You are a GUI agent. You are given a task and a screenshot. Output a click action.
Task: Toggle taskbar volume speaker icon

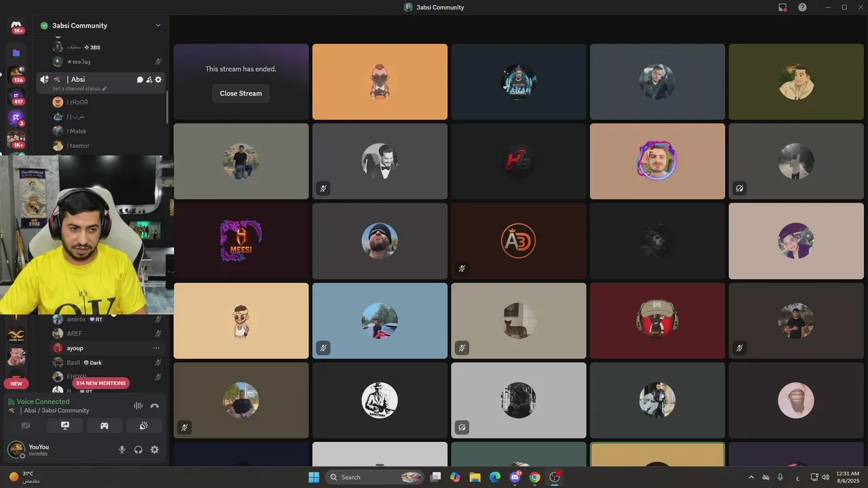pyautogui.click(x=825, y=477)
